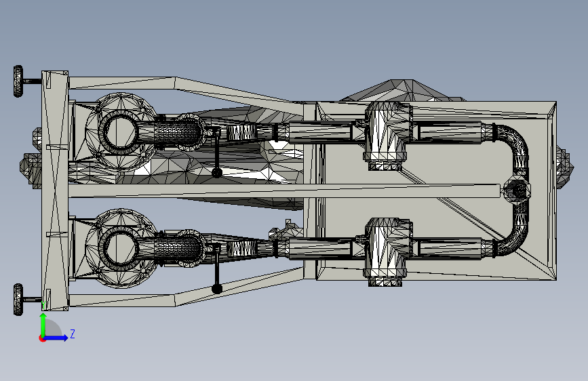The height and width of the screenshot is (381, 588).
Task: Select the hexagonal fitting at the beam's right end
Action: point(517,190)
